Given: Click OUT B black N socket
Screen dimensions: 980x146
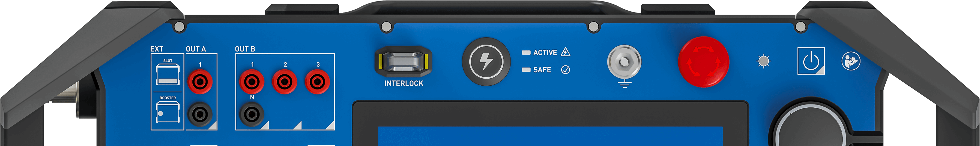Looking at the screenshot, I should (252, 114).
